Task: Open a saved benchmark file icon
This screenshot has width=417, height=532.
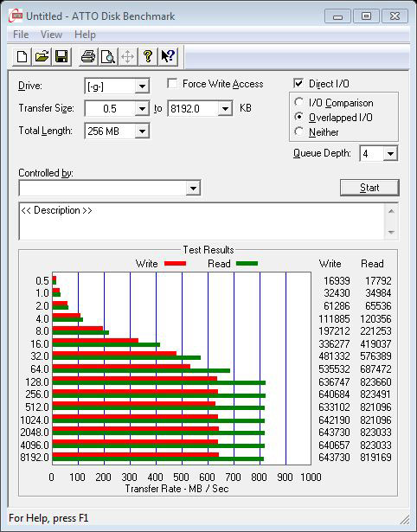Action: (42, 56)
